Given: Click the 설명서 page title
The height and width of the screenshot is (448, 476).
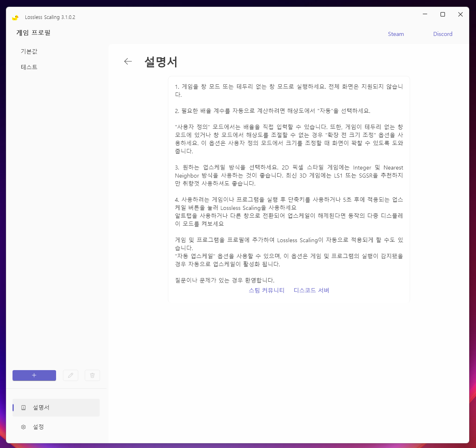Looking at the screenshot, I should (161, 62).
